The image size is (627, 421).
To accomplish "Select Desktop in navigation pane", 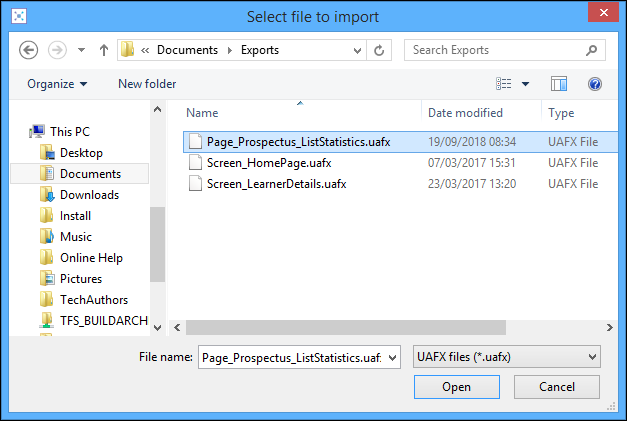I will point(81,153).
